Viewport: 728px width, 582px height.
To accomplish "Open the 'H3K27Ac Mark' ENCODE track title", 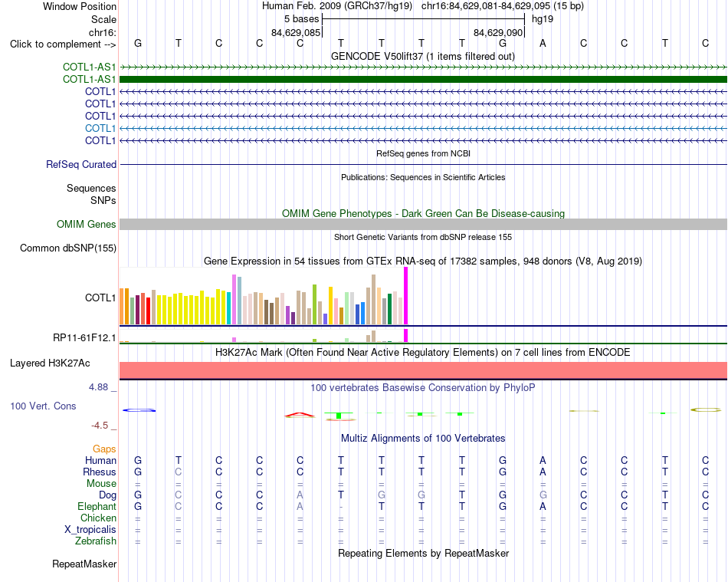I will (422, 352).
